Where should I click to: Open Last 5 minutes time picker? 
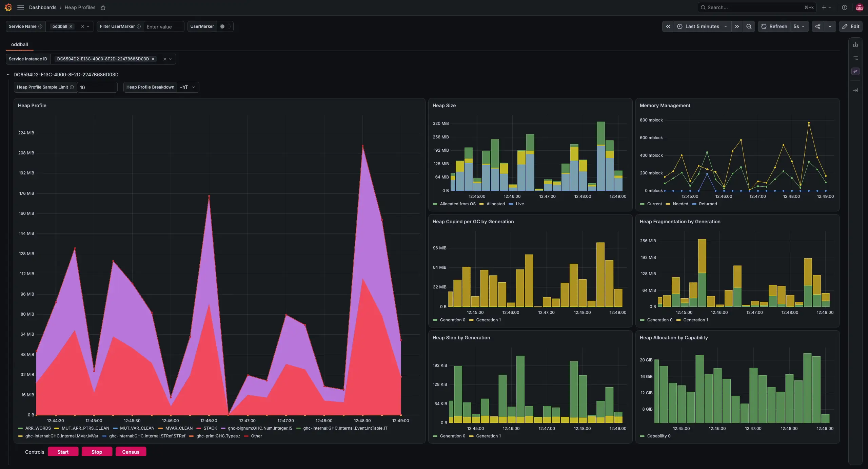coord(702,26)
